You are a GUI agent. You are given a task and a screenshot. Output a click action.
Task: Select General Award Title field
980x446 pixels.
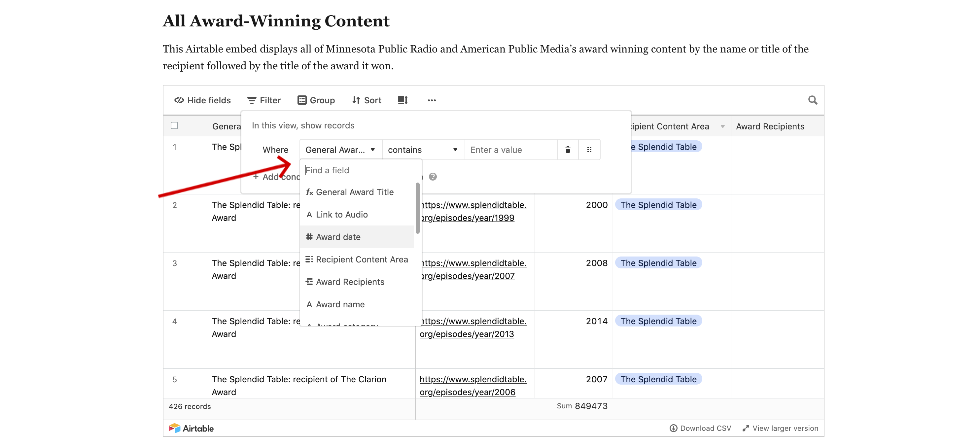357,192
